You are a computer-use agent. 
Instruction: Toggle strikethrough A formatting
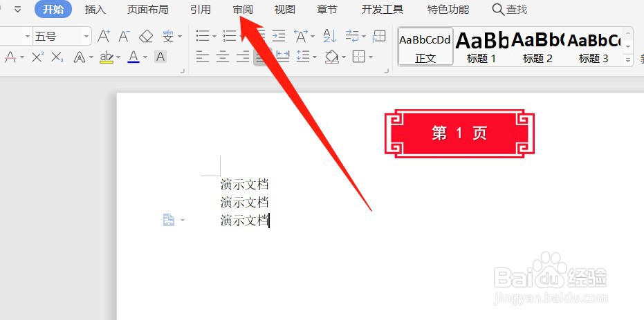point(10,57)
